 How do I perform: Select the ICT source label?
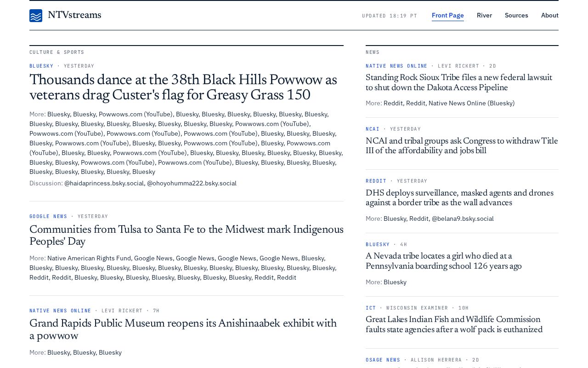pyautogui.click(x=371, y=308)
